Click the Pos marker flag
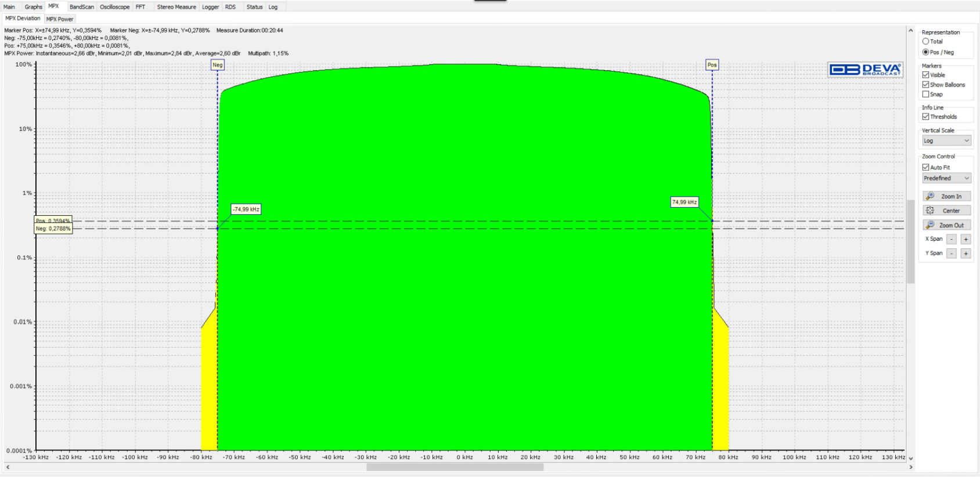Viewport: 980px width, 477px height. [x=712, y=65]
